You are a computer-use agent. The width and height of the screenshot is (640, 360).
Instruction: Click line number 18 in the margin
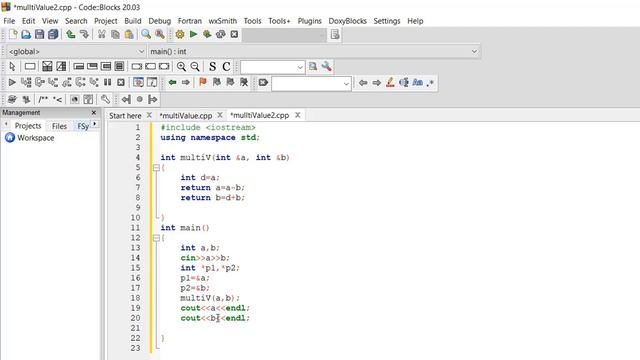click(136, 298)
